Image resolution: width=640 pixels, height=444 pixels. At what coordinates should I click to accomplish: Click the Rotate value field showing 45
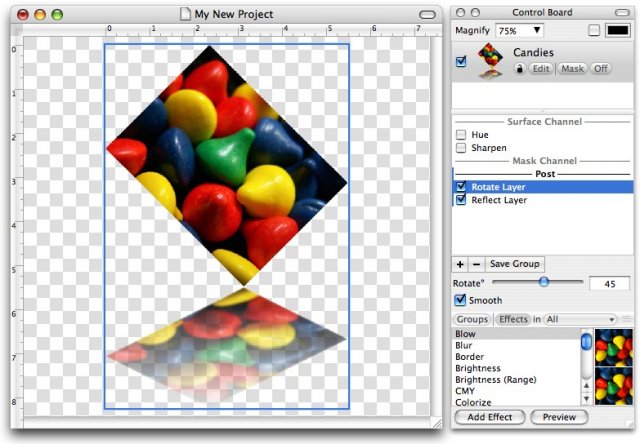[609, 284]
